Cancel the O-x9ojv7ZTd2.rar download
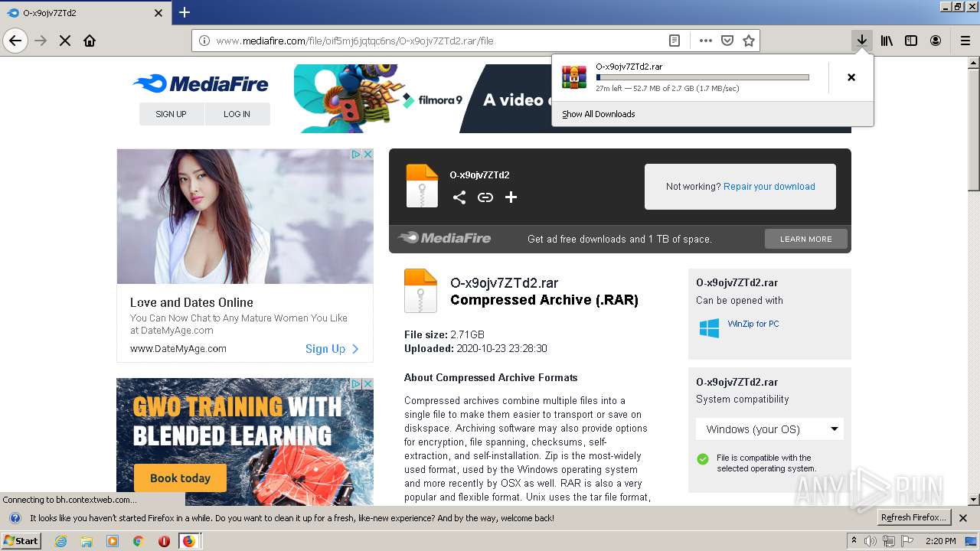Viewport: 980px width, 551px height. click(x=851, y=77)
